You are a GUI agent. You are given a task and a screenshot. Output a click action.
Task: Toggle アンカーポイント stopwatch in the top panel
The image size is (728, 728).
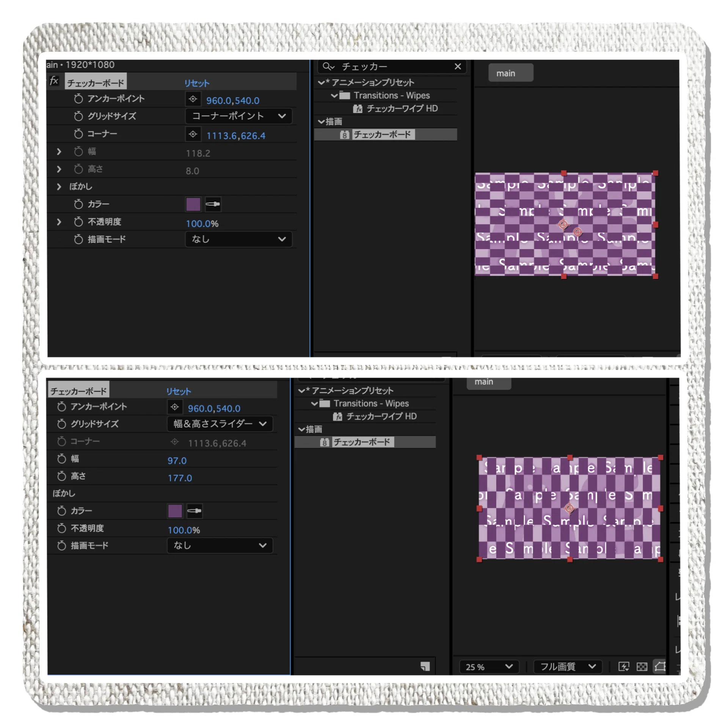pos(78,98)
